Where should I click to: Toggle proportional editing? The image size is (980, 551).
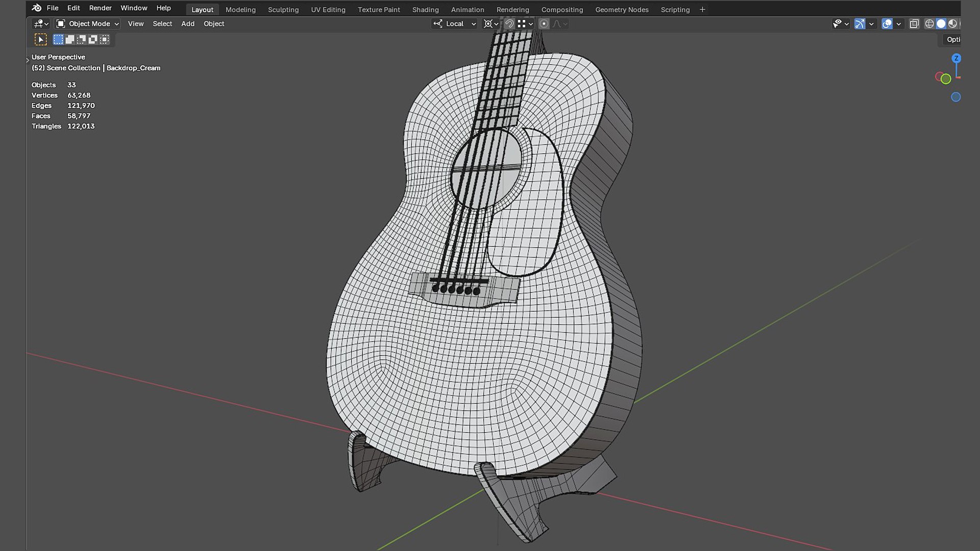click(544, 24)
